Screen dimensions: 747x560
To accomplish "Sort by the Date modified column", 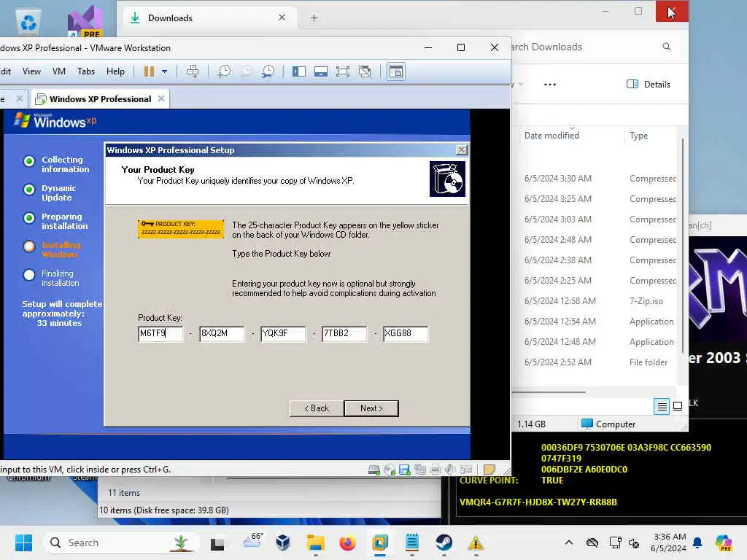I will point(551,135).
